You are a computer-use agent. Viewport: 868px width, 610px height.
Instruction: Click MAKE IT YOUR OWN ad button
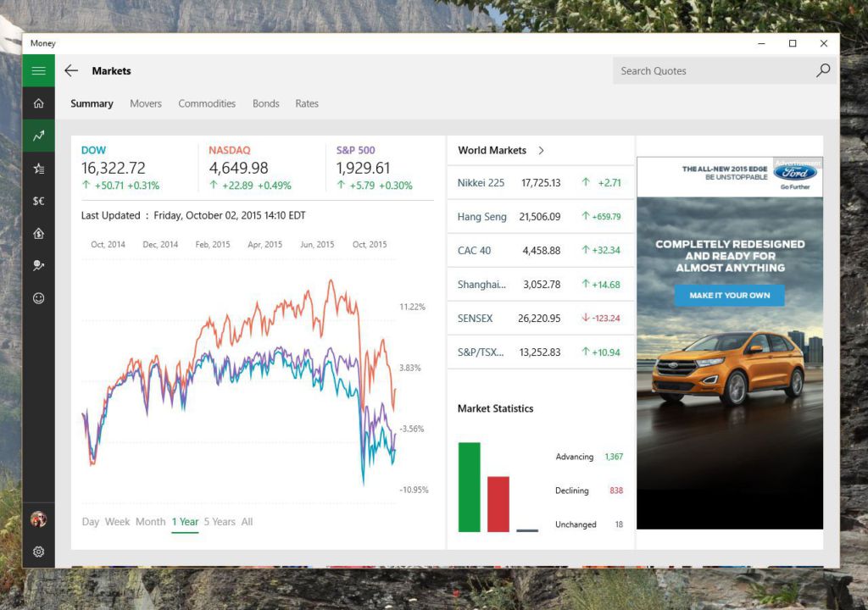click(730, 295)
